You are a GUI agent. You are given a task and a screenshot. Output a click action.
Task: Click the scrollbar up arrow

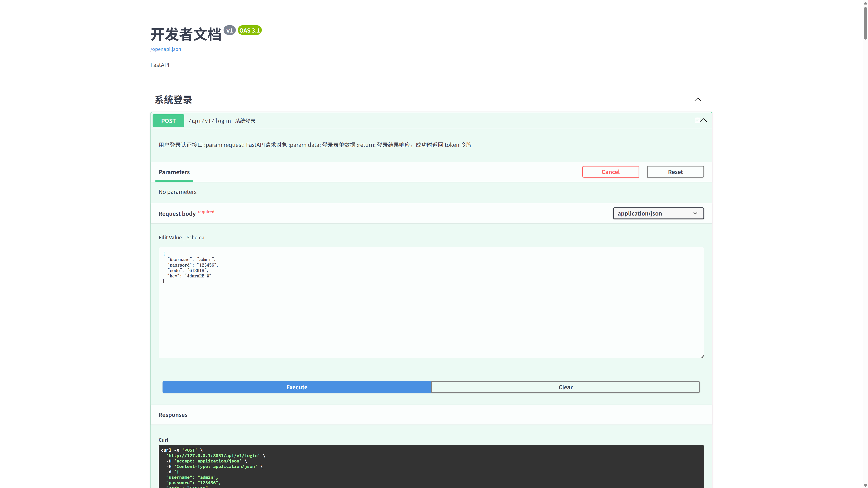coord(865,3)
